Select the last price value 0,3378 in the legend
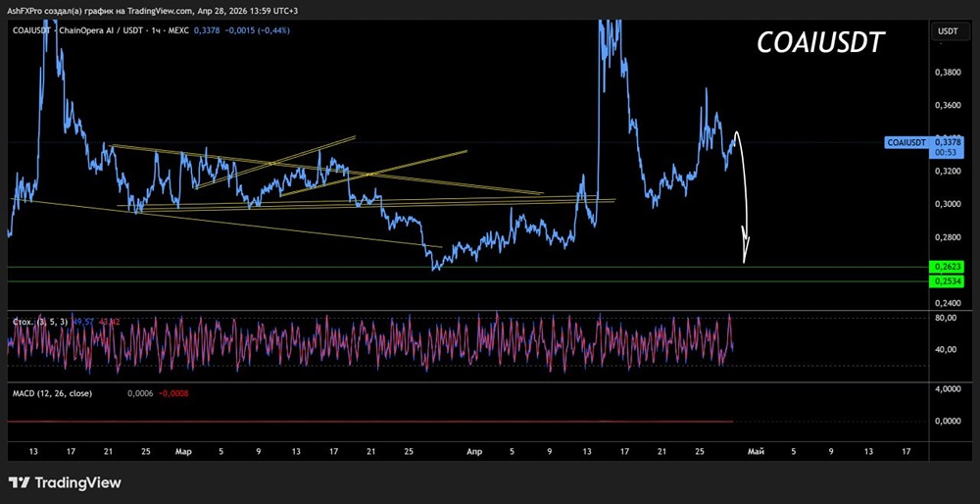The height and width of the screenshot is (504, 980). [205, 30]
